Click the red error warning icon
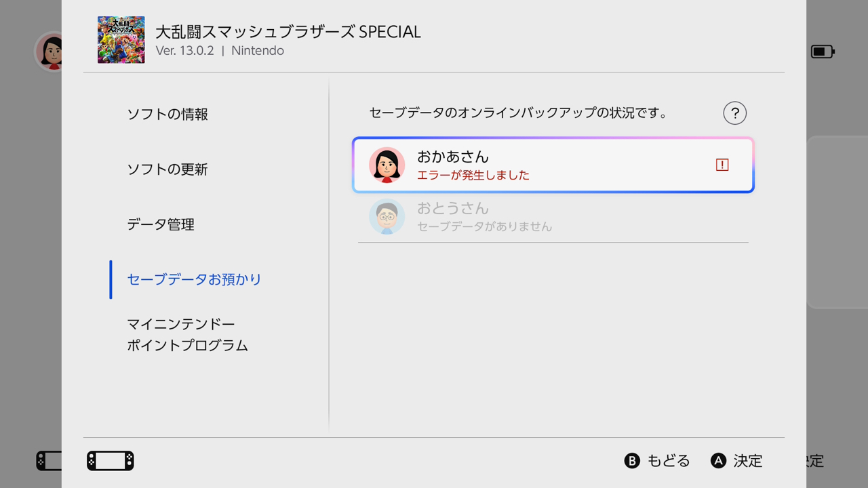 (722, 165)
